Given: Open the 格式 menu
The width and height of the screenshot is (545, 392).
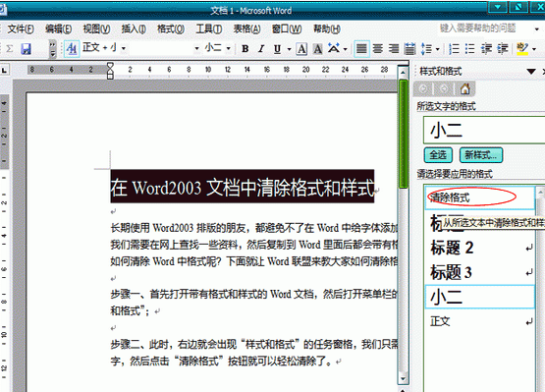Looking at the screenshot, I should [171, 28].
